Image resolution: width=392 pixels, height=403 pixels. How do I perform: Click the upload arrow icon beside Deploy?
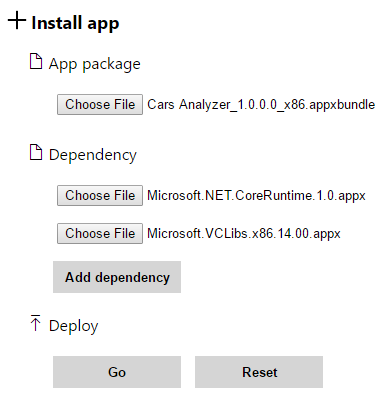coord(35,323)
